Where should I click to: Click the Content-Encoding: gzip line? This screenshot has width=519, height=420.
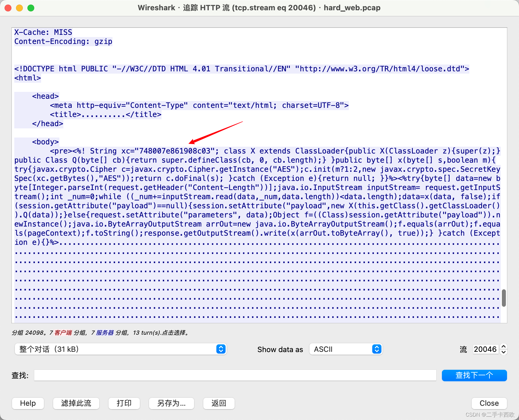click(63, 41)
